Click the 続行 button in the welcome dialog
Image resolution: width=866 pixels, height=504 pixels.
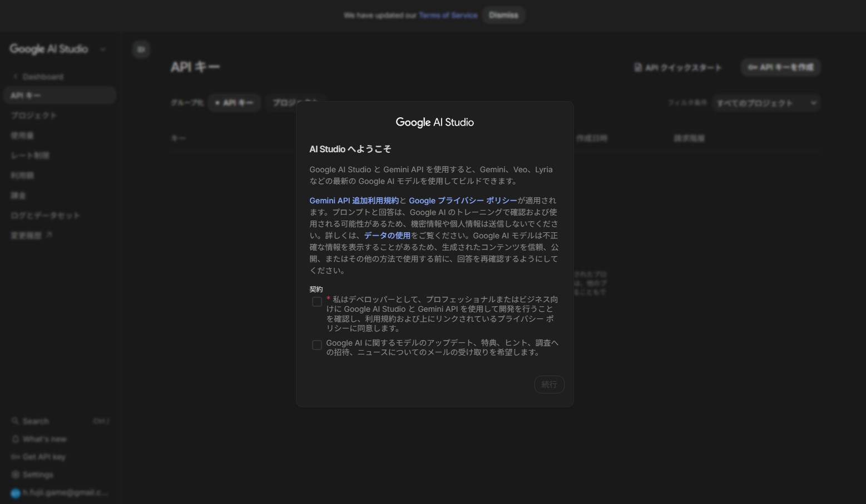(549, 384)
